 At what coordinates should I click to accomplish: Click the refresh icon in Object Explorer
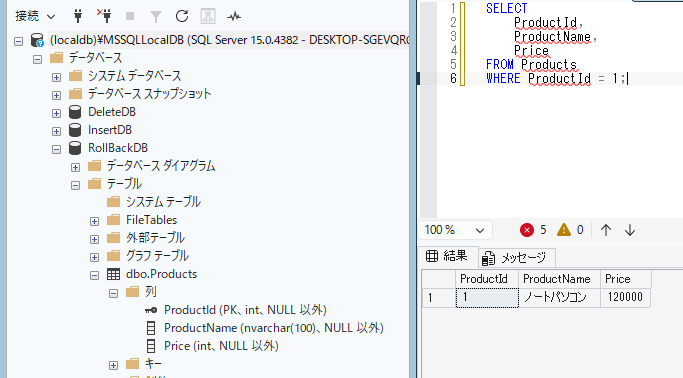coord(182,17)
